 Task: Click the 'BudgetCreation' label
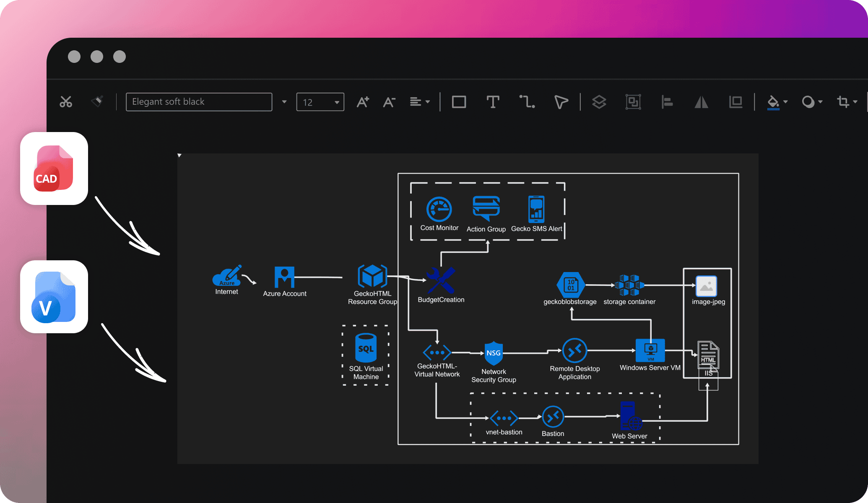[441, 300]
